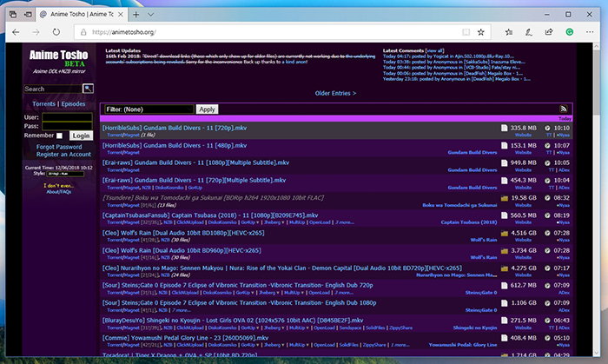Click the RSS feed icon
This screenshot has height=364, width=608.
(564, 109)
